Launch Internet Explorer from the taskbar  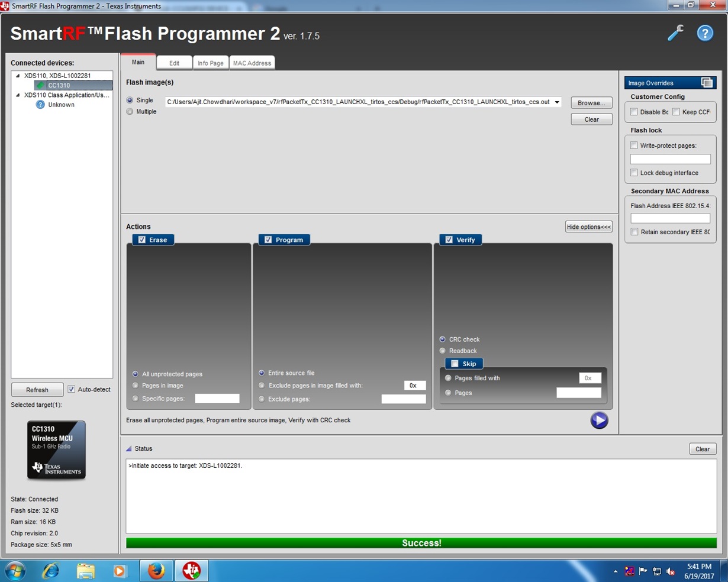pos(51,571)
